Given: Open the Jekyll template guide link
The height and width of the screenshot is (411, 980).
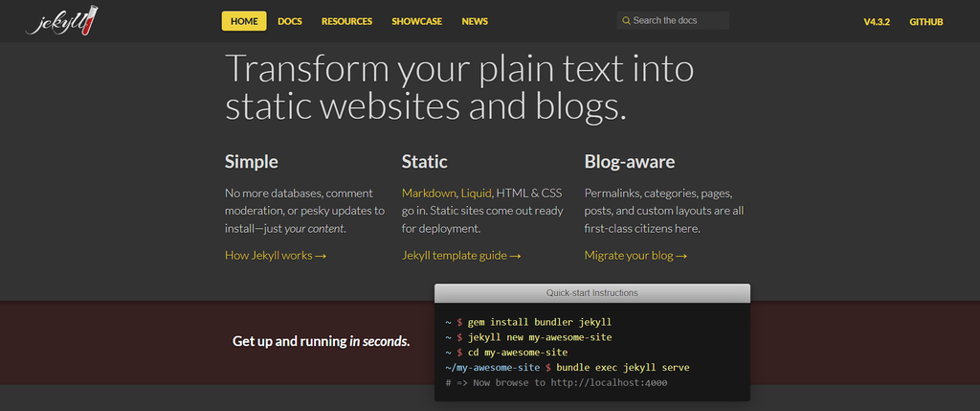Looking at the screenshot, I should (461, 256).
